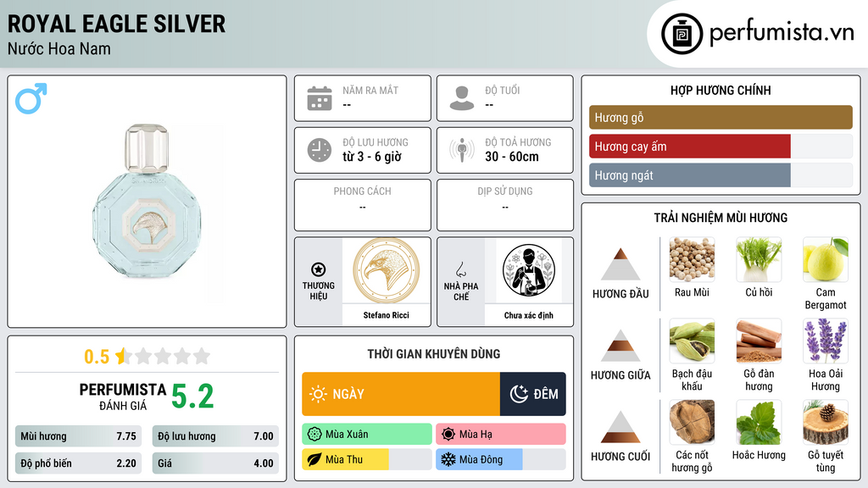Click the Hương gỗ accord bar
Screen dimensions: 868x488
pos(721,117)
